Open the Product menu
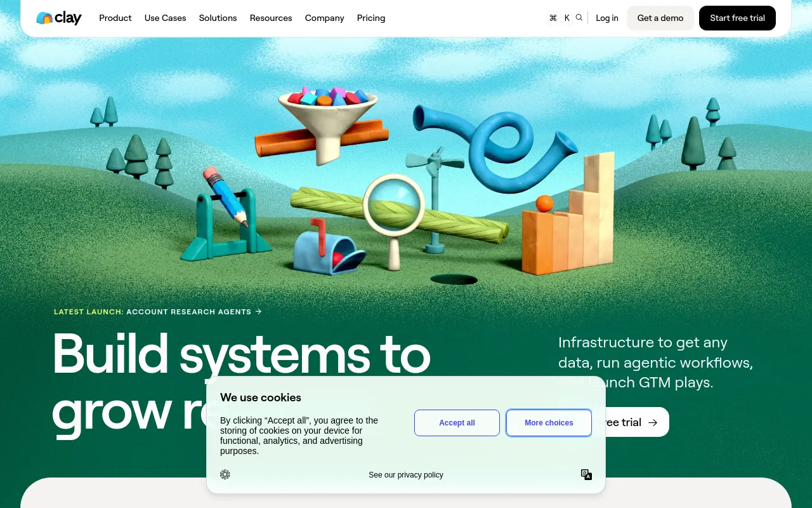 (115, 18)
